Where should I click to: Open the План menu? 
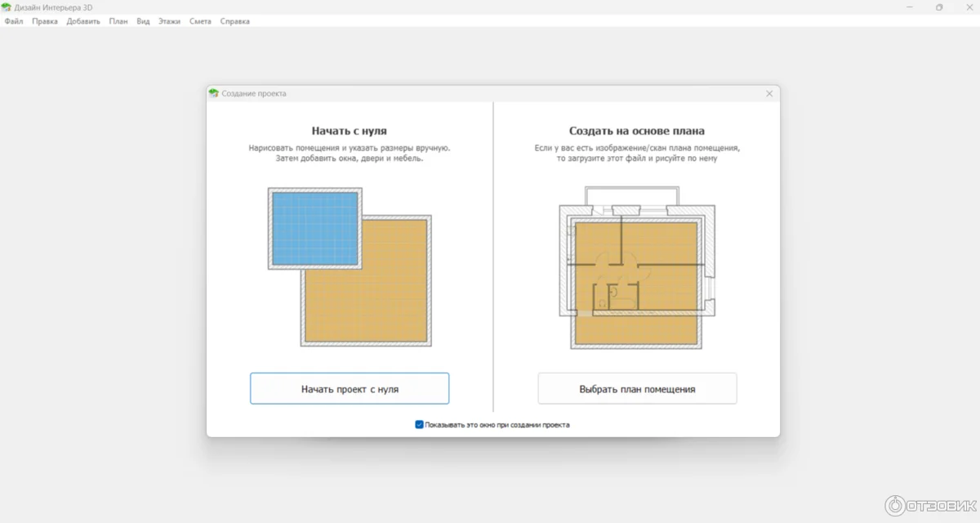point(118,21)
